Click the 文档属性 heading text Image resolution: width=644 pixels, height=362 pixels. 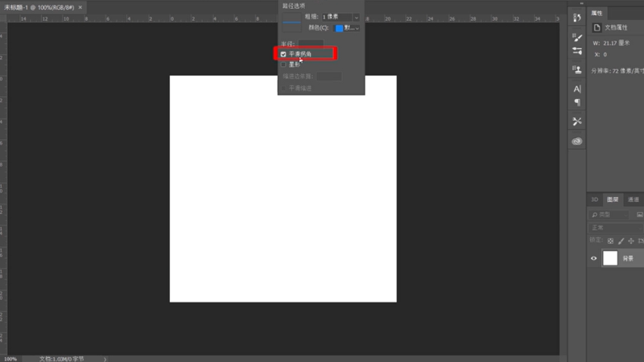pyautogui.click(x=616, y=27)
